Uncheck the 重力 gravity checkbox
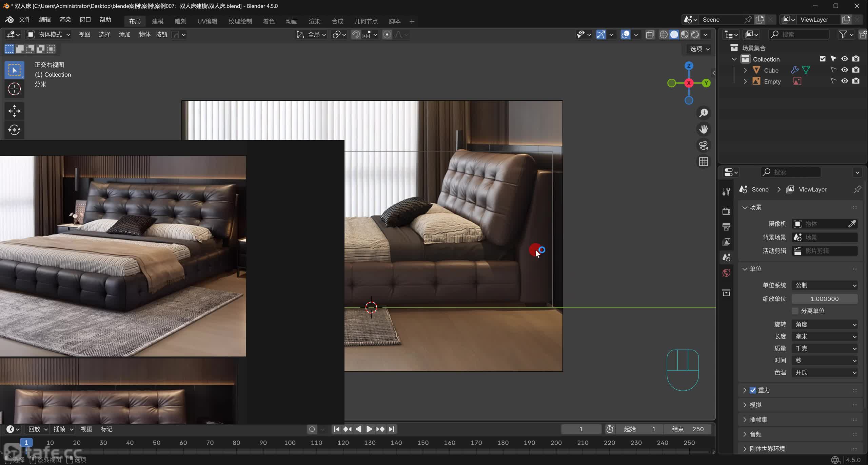The image size is (868, 465). tap(753, 390)
